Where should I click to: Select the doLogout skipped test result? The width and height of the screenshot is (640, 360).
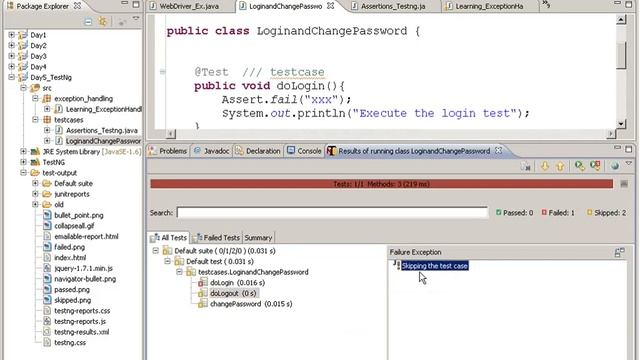233,293
